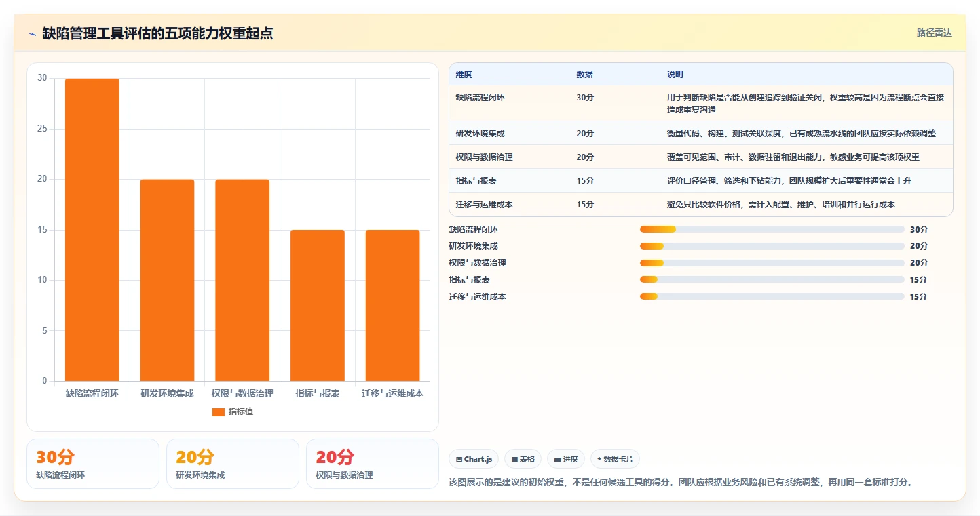Click 研发环境集成 in the table's 维度 column

(480, 134)
